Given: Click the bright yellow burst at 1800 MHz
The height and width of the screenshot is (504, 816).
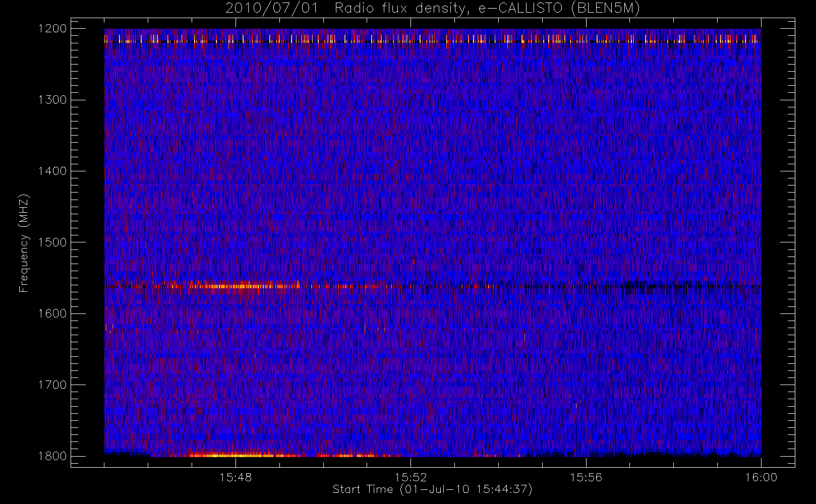Looking at the screenshot, I should 237,455.
